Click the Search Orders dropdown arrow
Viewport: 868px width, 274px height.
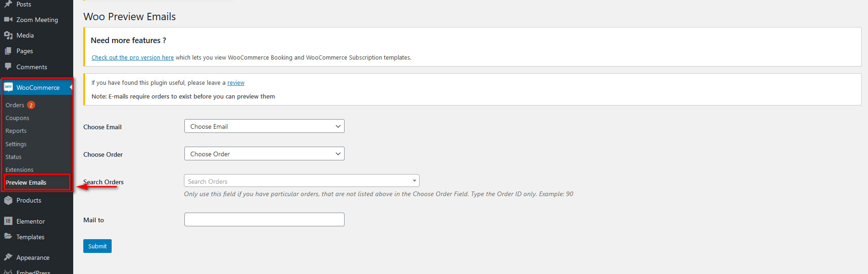[x=414, y=181]
